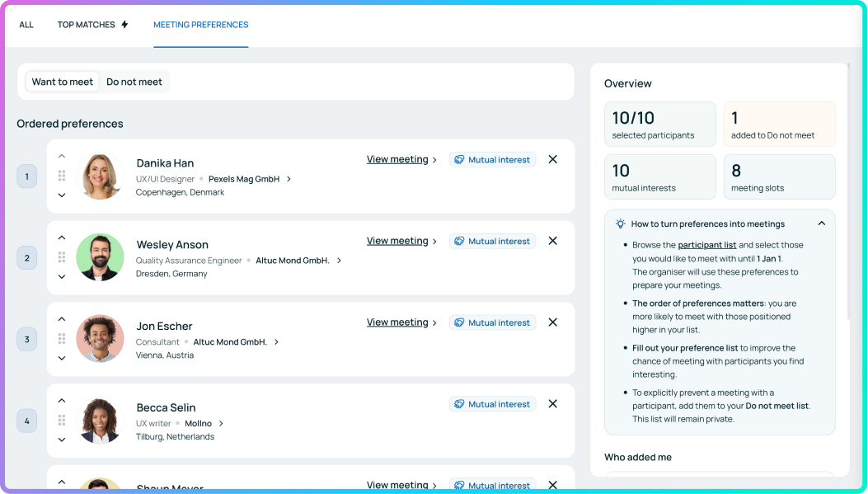868x494 pixels.
Task: Remove Becca Selin from preferences
Action: (552, 404)
